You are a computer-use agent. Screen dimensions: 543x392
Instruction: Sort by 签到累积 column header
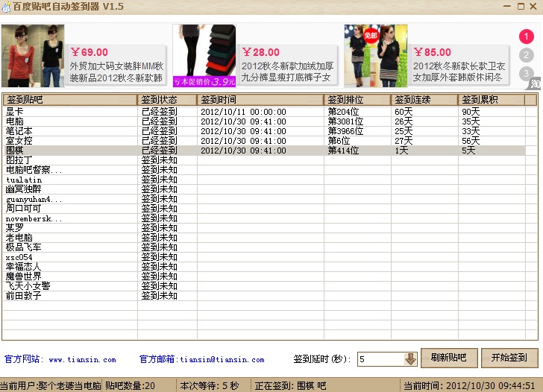tap(492, 100)
